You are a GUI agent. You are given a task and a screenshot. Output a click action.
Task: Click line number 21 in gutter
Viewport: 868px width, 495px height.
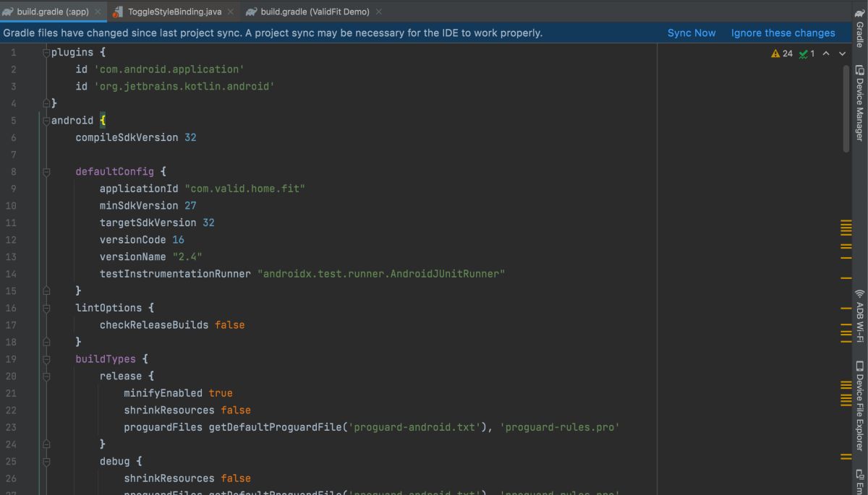point(10,393)
